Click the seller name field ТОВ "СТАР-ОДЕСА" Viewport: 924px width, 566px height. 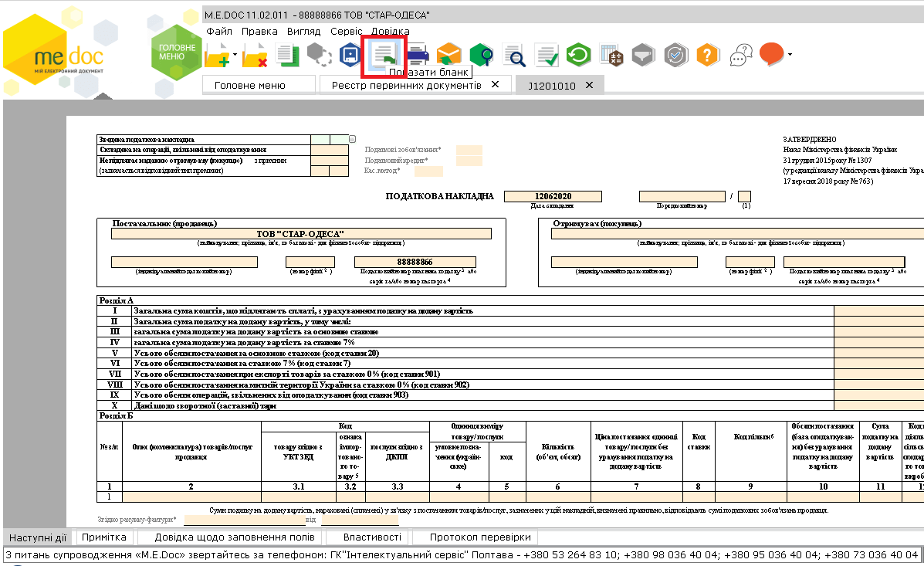tap(301, 234)
